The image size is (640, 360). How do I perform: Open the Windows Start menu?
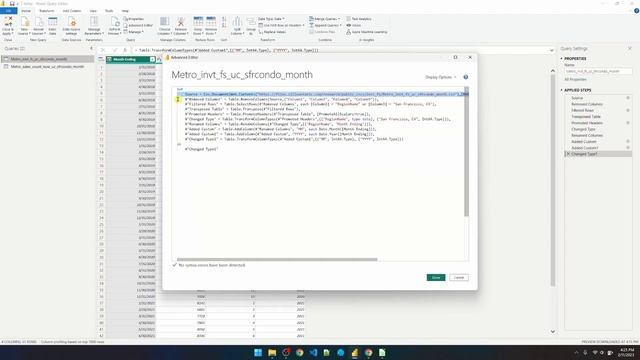point(258,353)
